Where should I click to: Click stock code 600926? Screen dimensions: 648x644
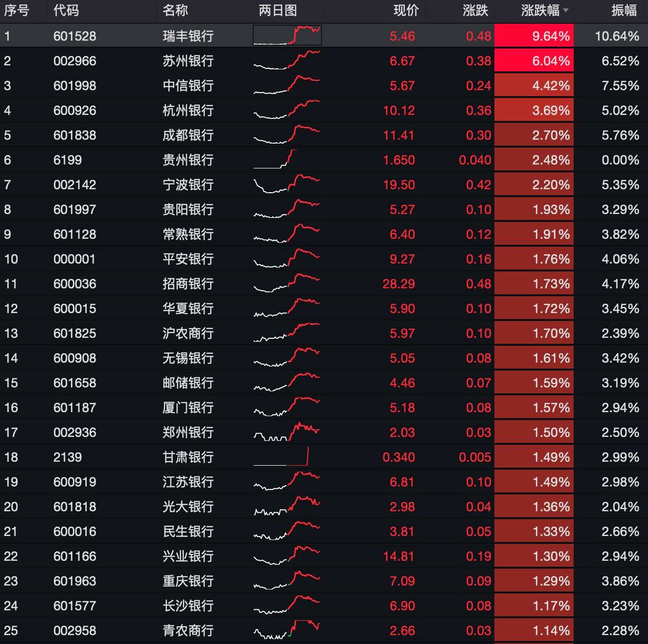click(75, 110)
